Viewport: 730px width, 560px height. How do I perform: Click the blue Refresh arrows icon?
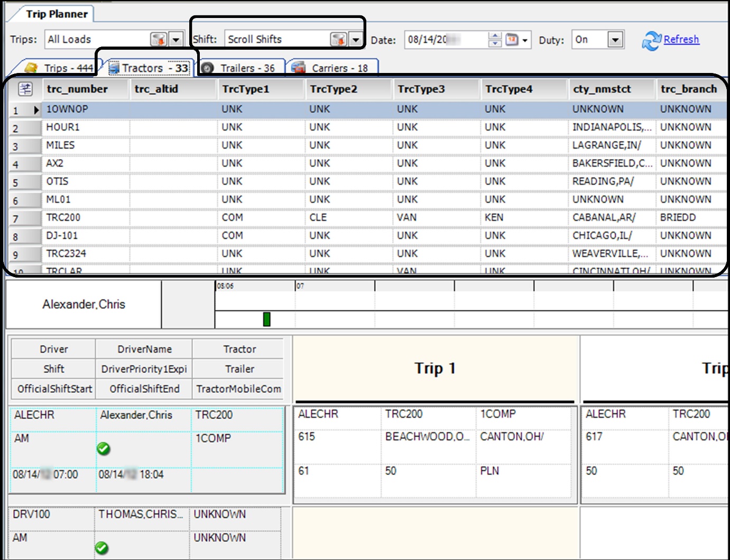click(x=651, y=41)
